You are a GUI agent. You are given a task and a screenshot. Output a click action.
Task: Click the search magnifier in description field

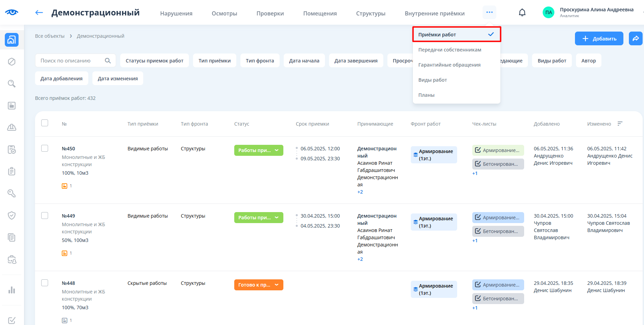108,61
